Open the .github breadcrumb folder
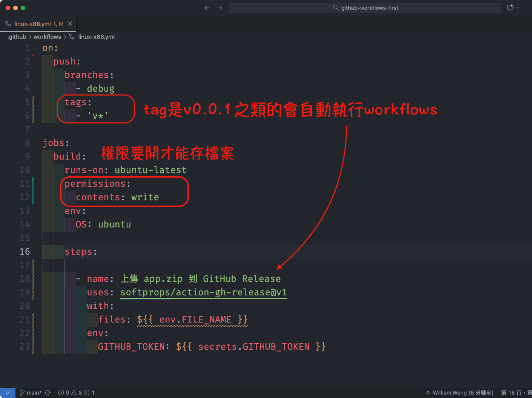 pyautogui.click(x=17, y=37)
